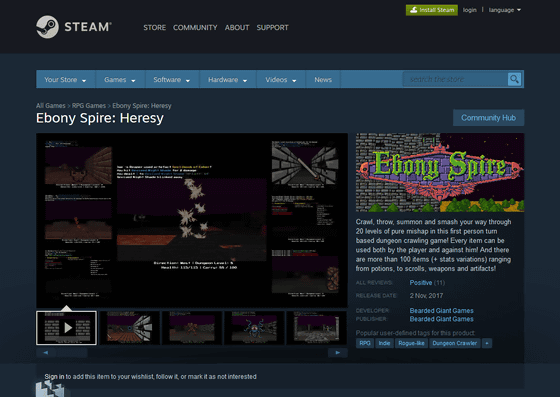Play the trailer video thumbnail
Viewport: 560px width, 397px height.
point(66,328)
